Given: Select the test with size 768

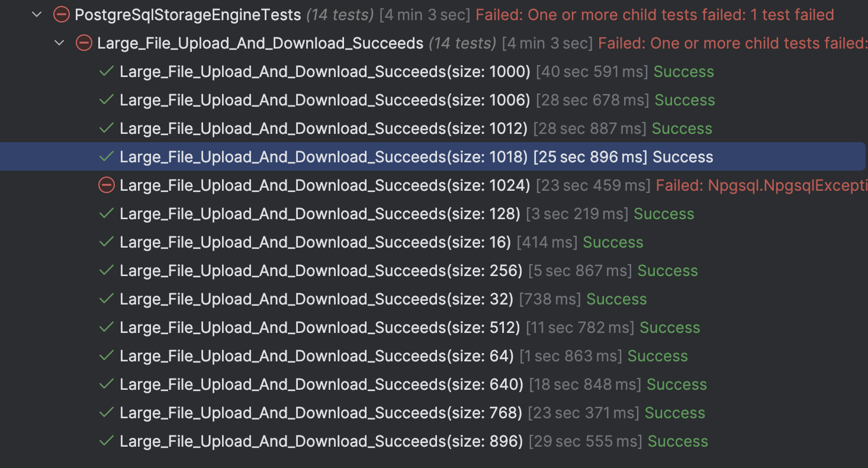Looking at the screenshot, I should pos(321,413).
